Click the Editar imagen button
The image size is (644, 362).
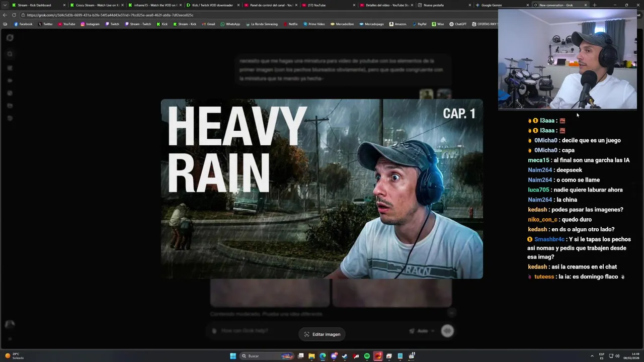click(x=322, y=334)
